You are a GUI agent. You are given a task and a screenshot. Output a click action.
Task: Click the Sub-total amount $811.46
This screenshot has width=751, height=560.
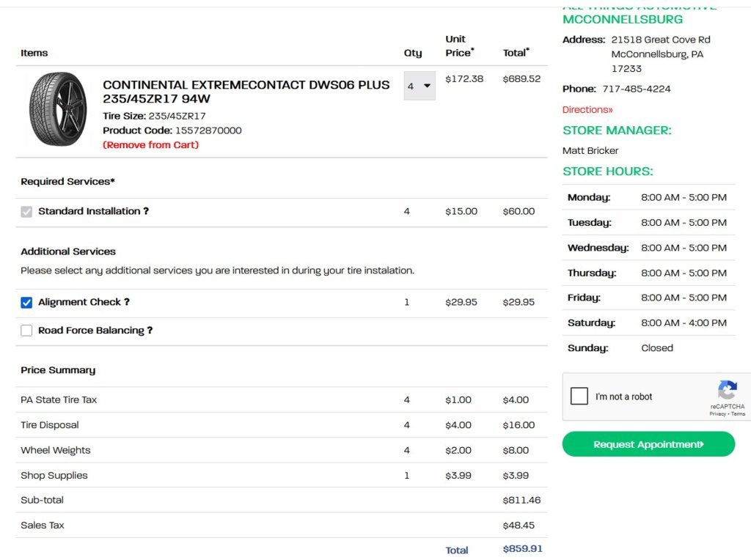click(x=521, y=500)
